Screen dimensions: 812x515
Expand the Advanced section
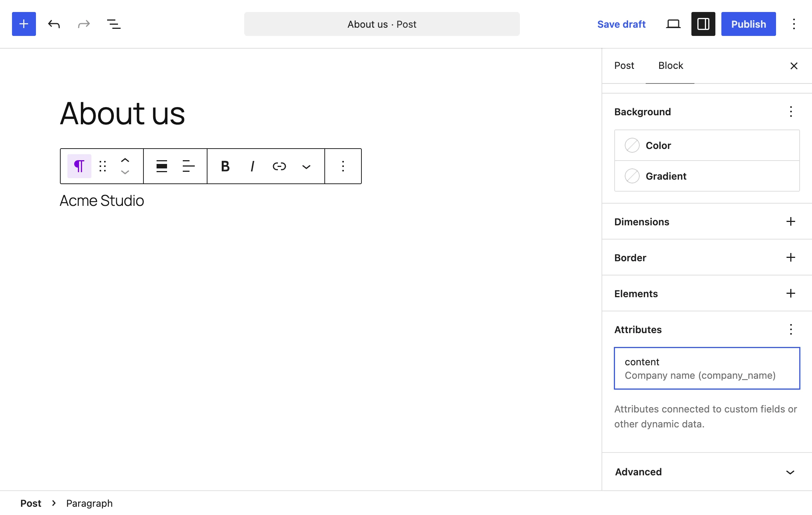tap(707, 472)
